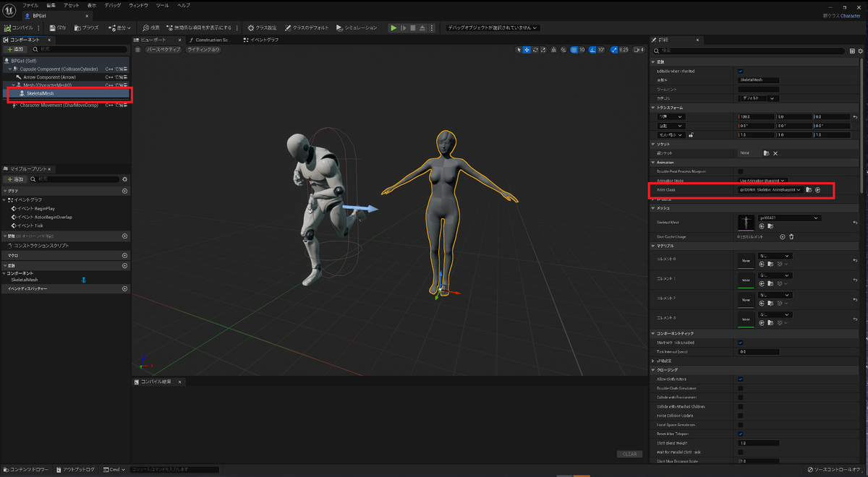This screenshot has height=477, width=868.
Task: Switch to the Construction Script tab
Action: coord(209,40)
